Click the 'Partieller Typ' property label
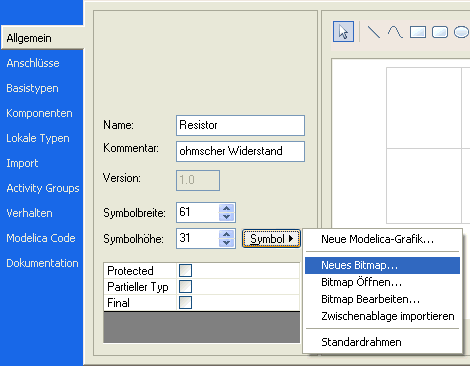Image resolution: width=470 pixels, height=366 pixels. (x=138, y=287)
